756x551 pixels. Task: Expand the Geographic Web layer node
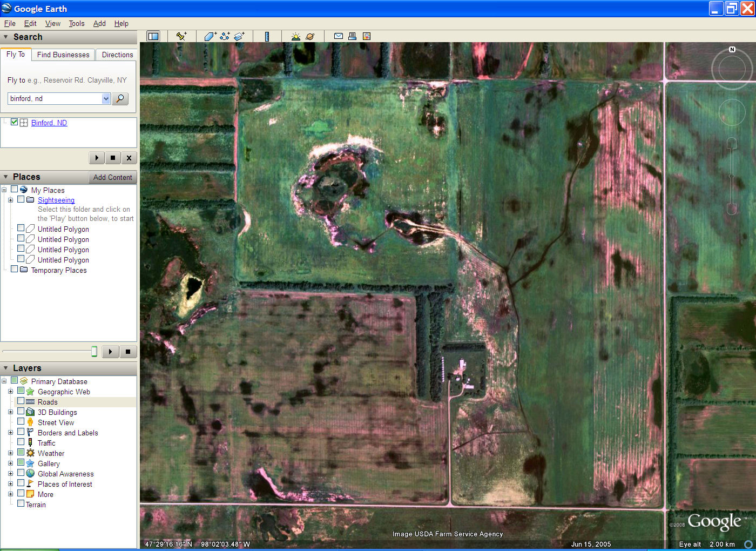pyautogui.click(x=10, y=391)
